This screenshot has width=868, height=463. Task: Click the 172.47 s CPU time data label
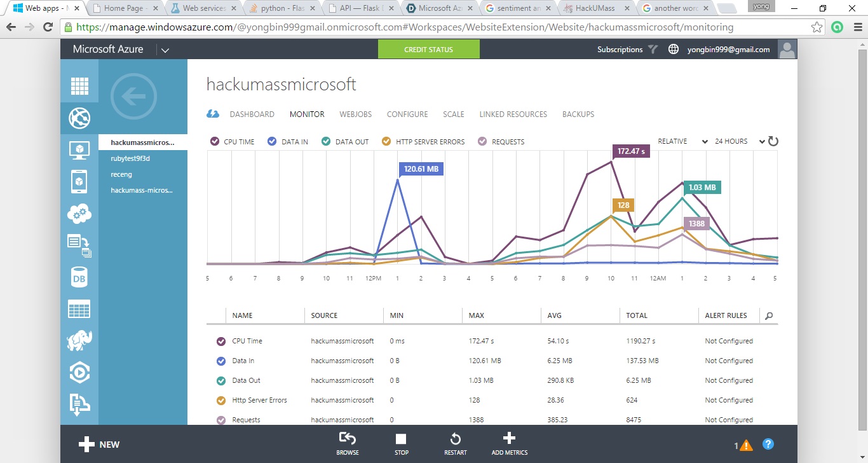point(631,151)
